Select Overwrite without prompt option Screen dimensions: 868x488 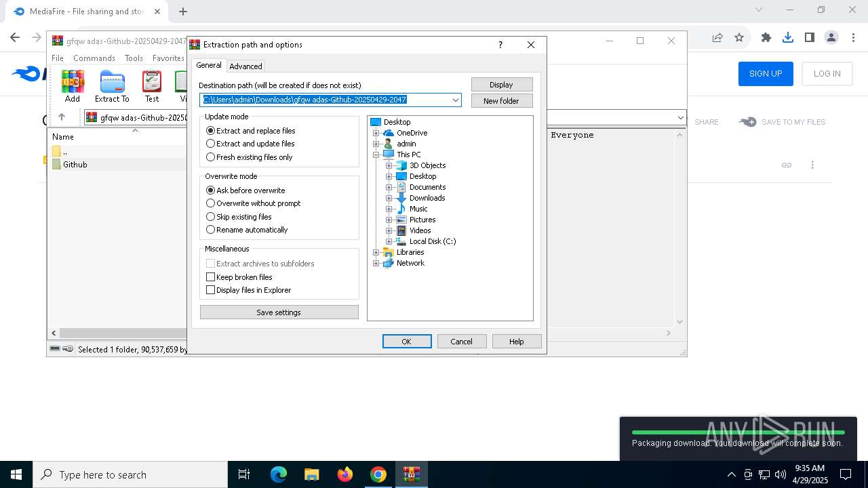pos(254,203)
